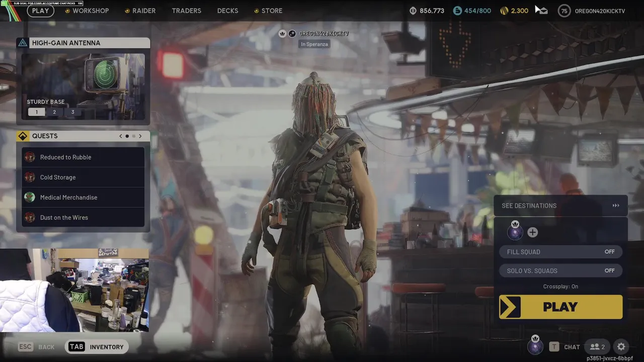The width and height of the screenshot is (644, 362).
Task: Start matchmaking with yellow PLAY button
Action: point(560,307)
